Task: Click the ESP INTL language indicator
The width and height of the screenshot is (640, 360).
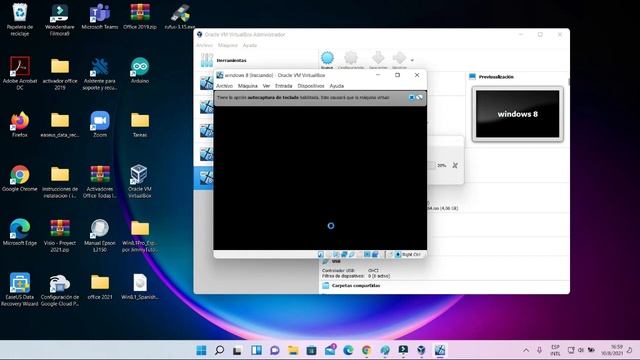Action: click(555, 350)
